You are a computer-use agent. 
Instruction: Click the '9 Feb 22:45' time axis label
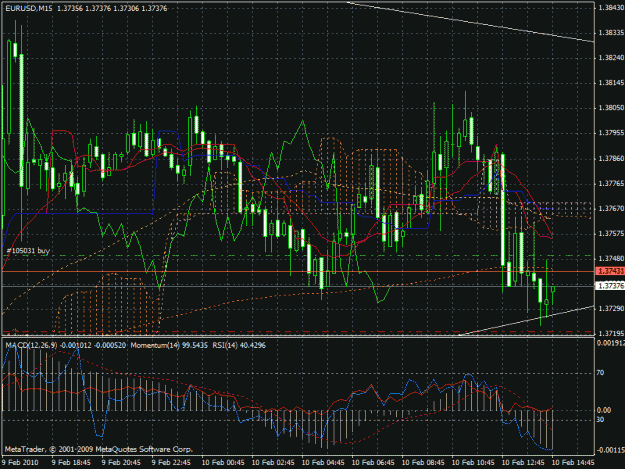coord(171,462)
